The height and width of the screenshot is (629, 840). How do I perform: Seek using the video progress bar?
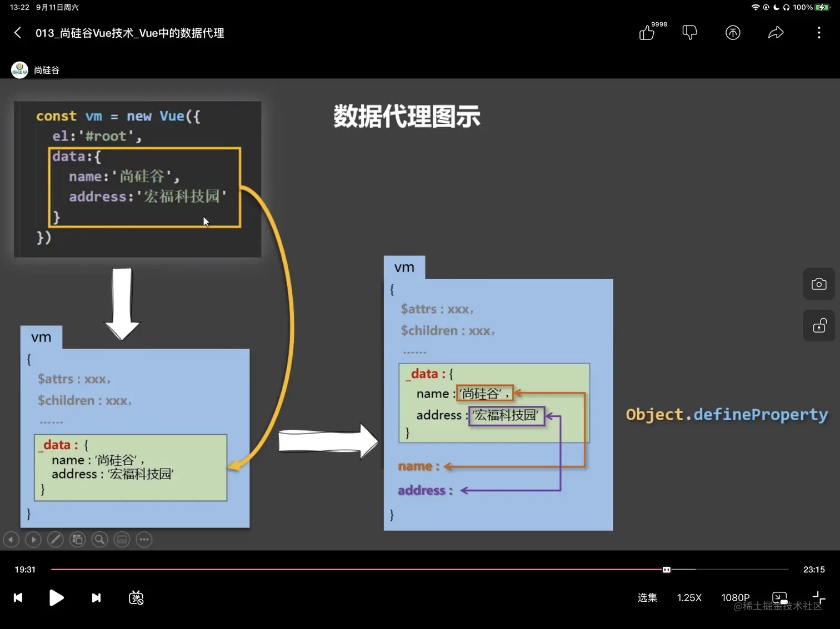[666, 569]
